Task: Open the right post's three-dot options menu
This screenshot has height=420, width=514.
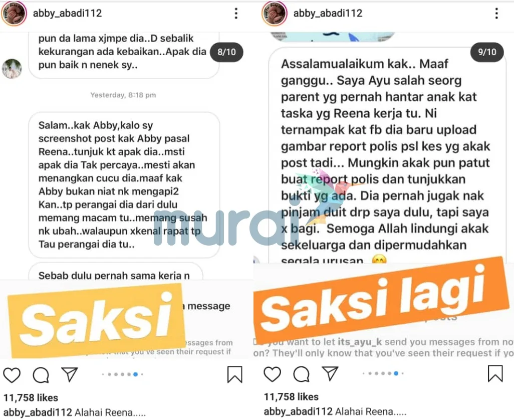Action: coord(496,14)
